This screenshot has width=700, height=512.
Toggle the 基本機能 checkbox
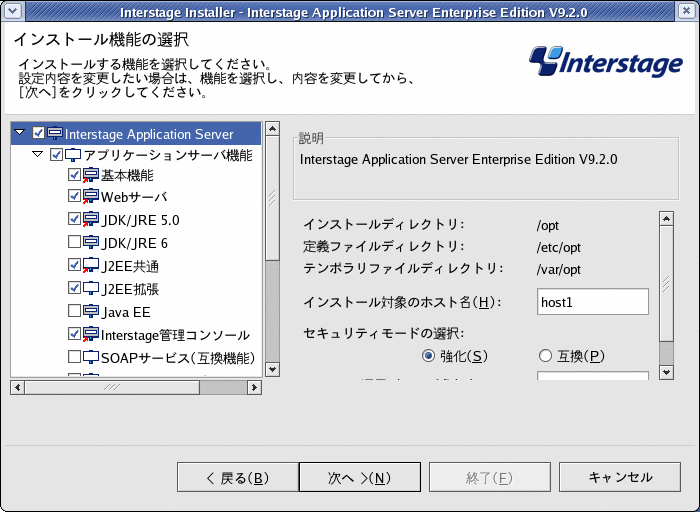[x=74, y=175]
